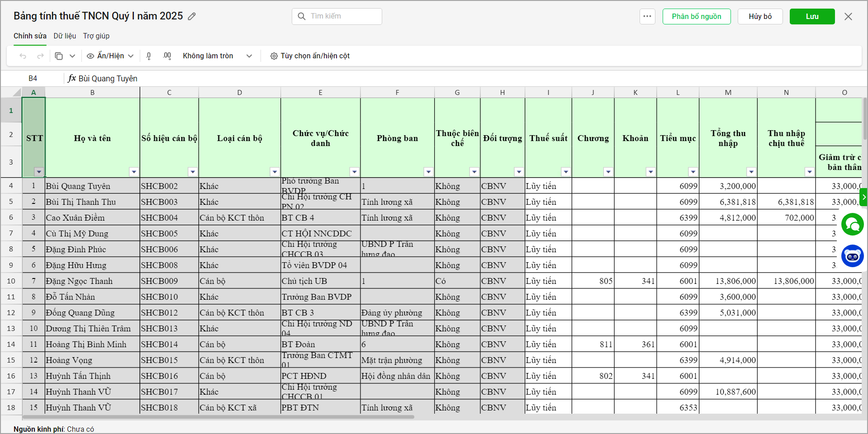Open the filter dropdown on Họ và tên column
The image size is (868, 434).
[134, 172]
